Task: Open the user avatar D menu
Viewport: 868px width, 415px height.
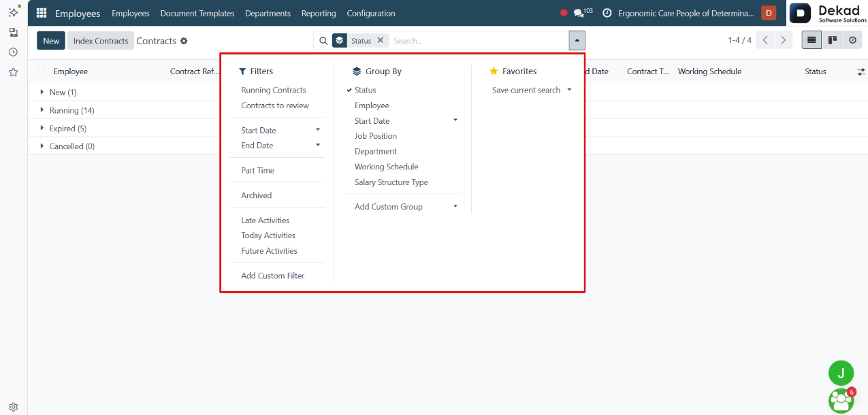Action: coord(769,13)
